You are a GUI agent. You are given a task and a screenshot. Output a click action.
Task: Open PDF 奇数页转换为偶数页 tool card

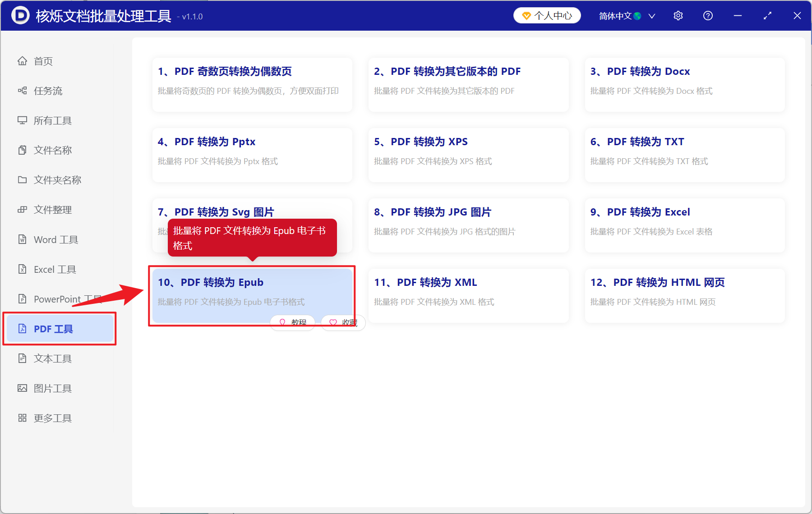[x=252, y=85]
